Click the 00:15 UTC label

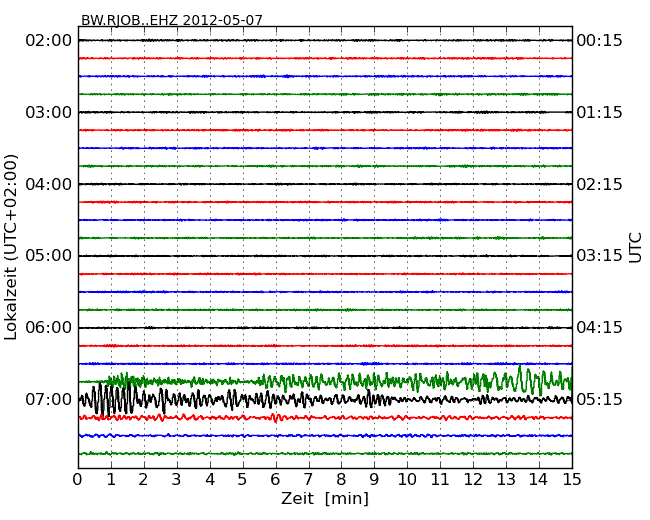pyautogui.click(x=599, y=40)
